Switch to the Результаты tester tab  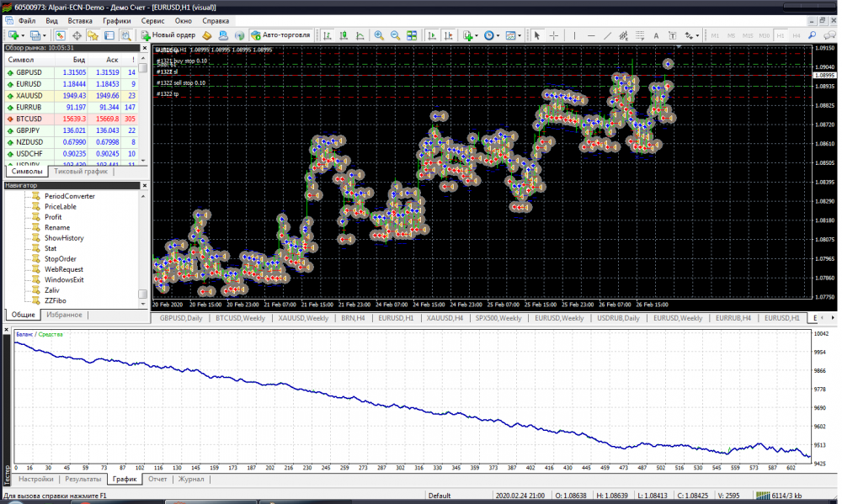(x=83, y=479)
